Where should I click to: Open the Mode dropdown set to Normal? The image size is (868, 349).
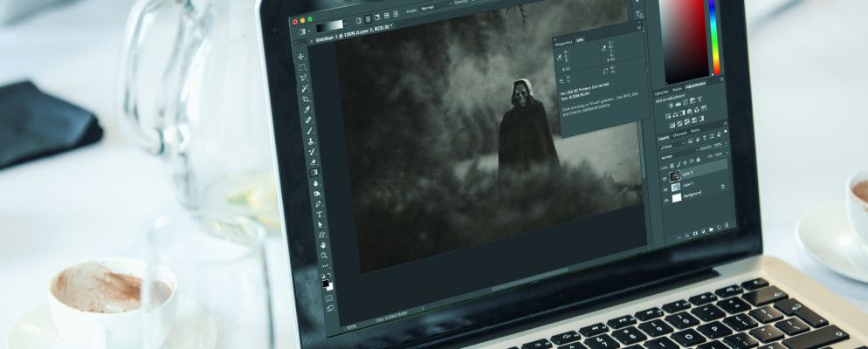click(437, 6)
